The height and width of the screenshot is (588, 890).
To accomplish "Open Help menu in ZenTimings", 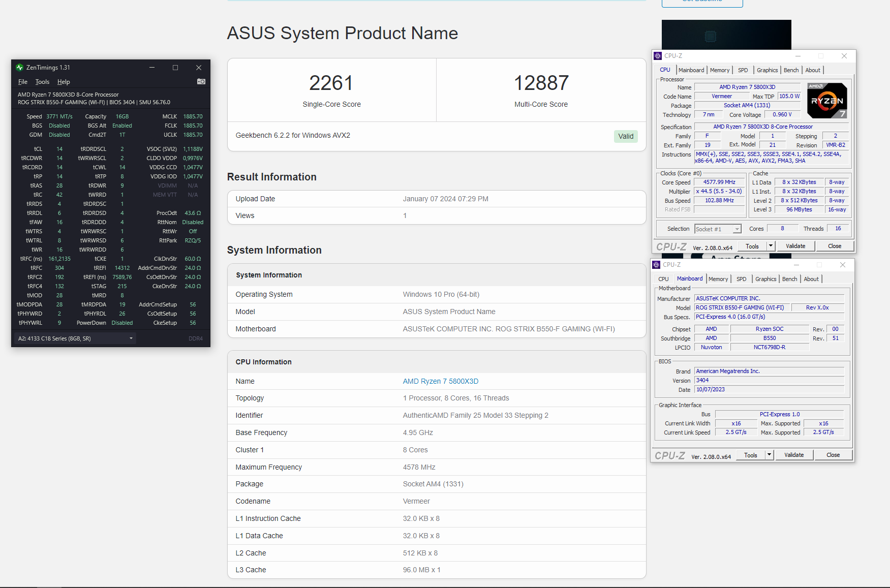I will (64, 82).
